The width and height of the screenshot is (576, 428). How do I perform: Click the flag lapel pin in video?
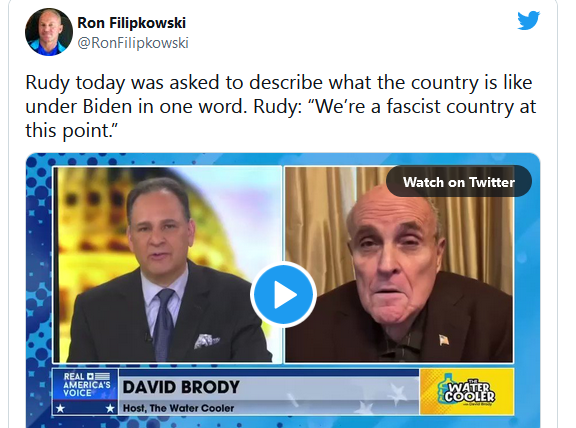[444, 340]
